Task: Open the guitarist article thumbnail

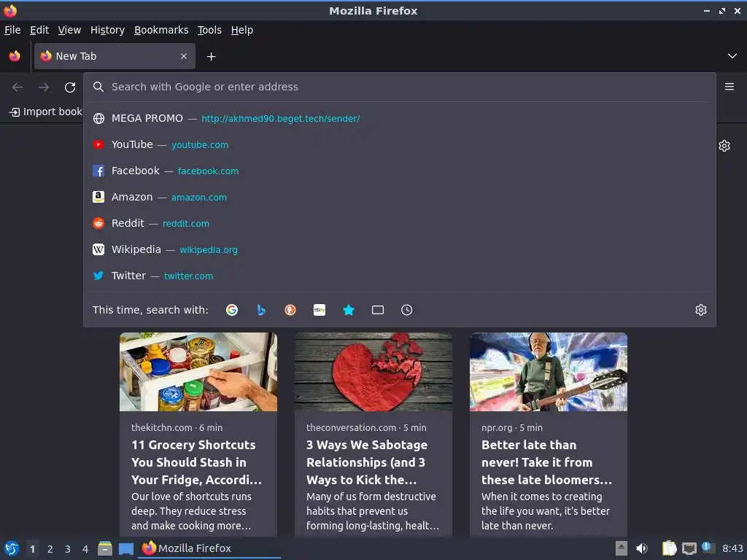Action: [x=549, y=372]
